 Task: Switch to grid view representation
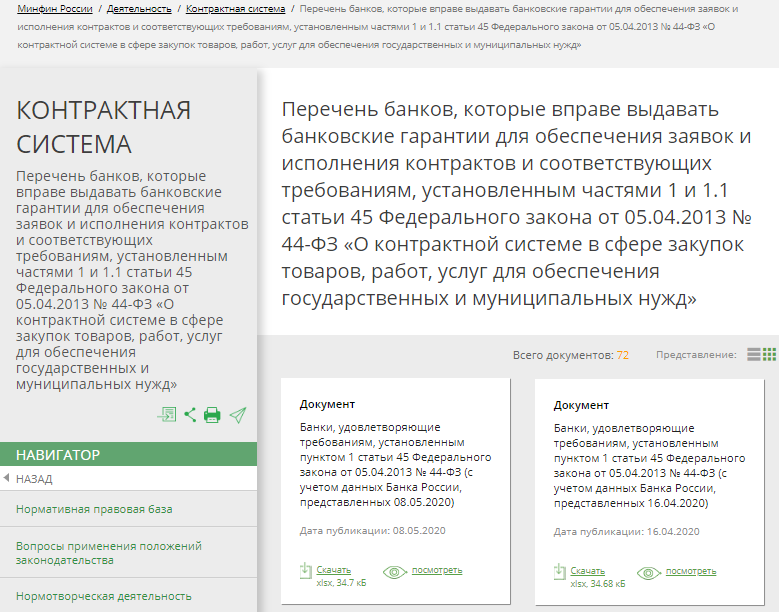pyautogui.click(x=769, y=354)
